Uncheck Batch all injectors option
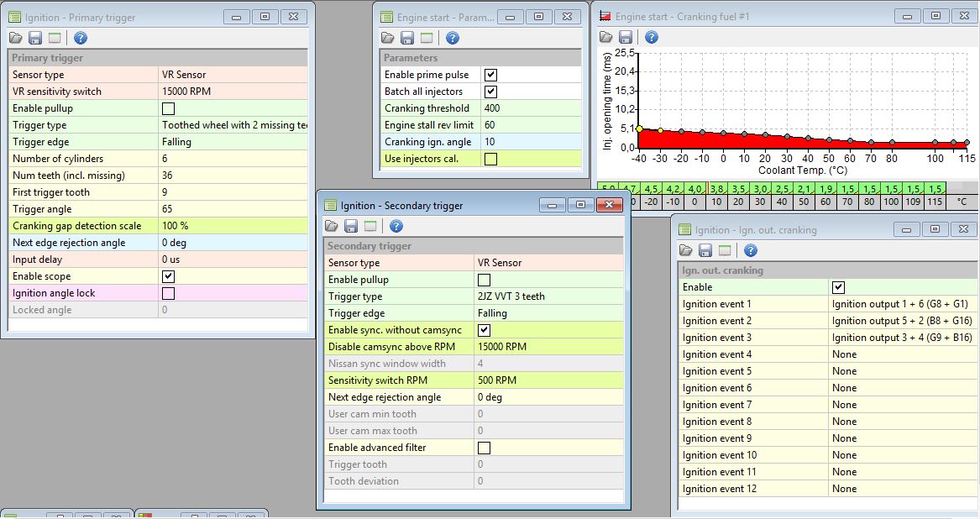The image size is (980, 519). 491,92
